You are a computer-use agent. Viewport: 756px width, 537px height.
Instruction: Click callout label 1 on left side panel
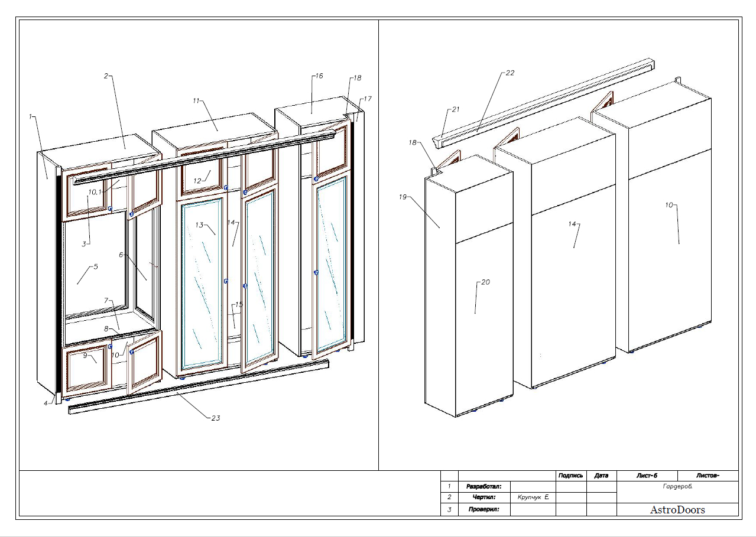click(30, 117)
